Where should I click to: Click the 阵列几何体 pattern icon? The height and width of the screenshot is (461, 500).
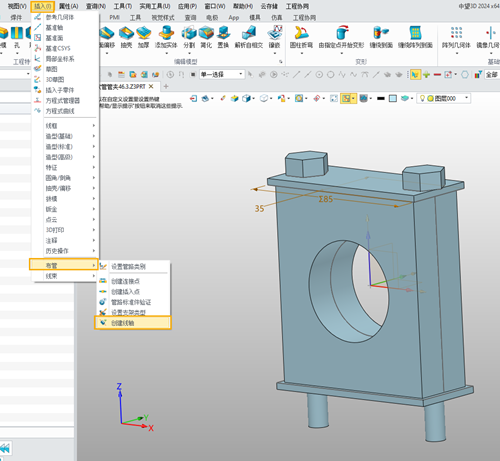point(456,33)
